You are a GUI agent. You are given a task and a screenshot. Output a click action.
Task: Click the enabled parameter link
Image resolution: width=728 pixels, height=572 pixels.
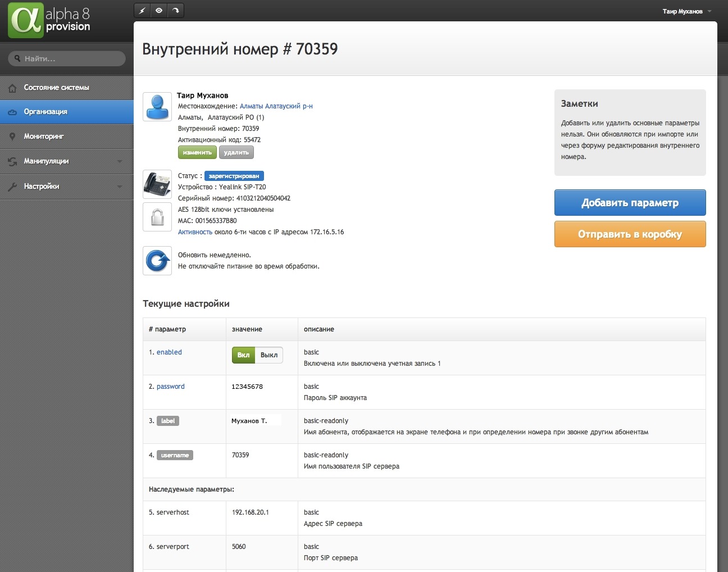169,352
